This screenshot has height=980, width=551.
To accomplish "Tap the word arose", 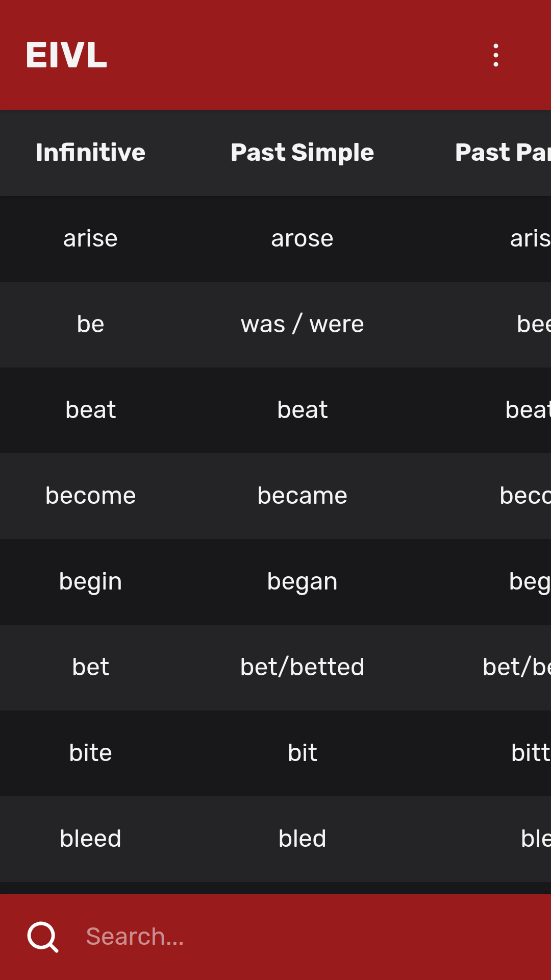I will tap(302, 238).
